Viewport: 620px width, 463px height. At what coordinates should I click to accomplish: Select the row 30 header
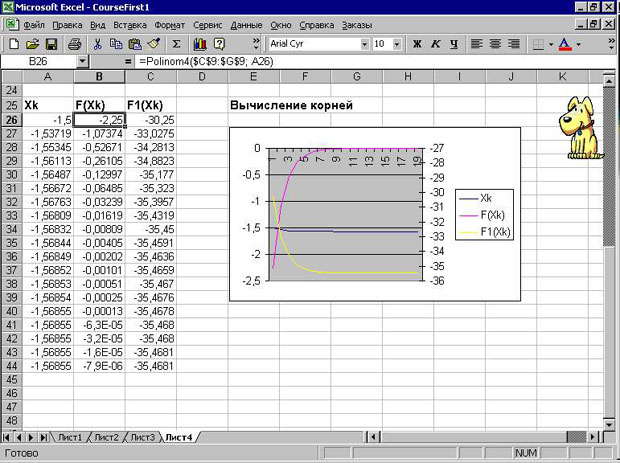pos(11,174)
